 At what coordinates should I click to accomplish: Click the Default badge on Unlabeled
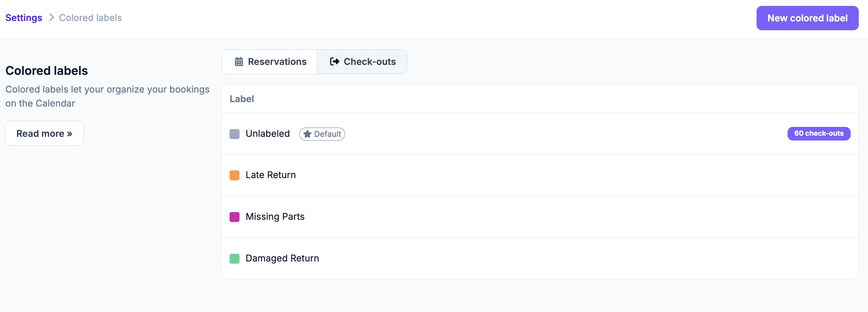tap(322, 134)
